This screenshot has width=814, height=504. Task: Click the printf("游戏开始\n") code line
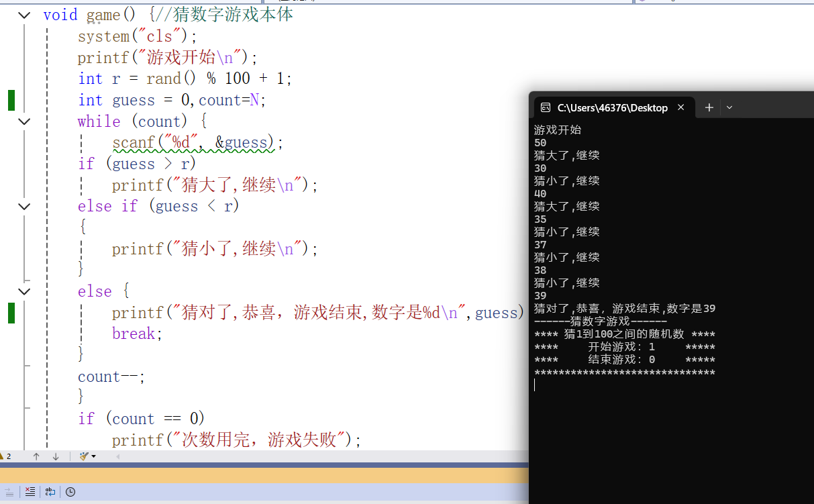[168, 57]
